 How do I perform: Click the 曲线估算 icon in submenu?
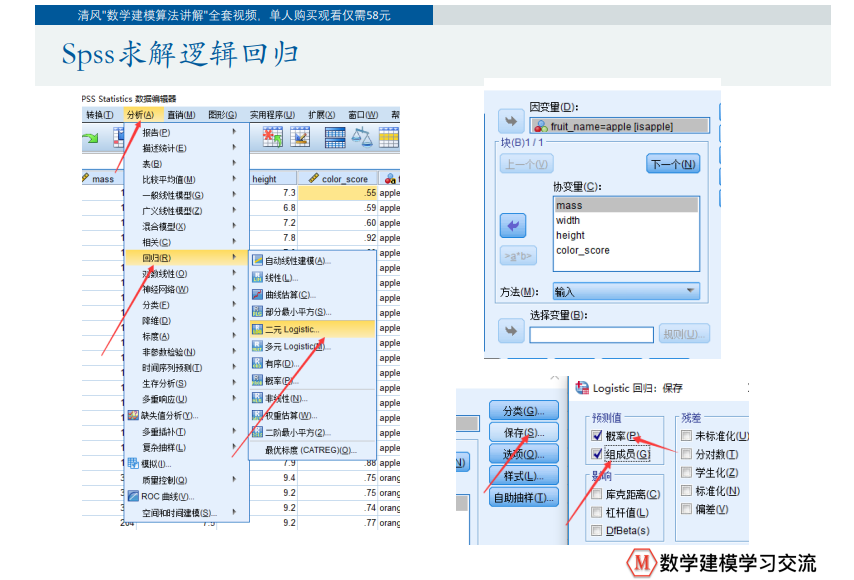pos(257,294)
